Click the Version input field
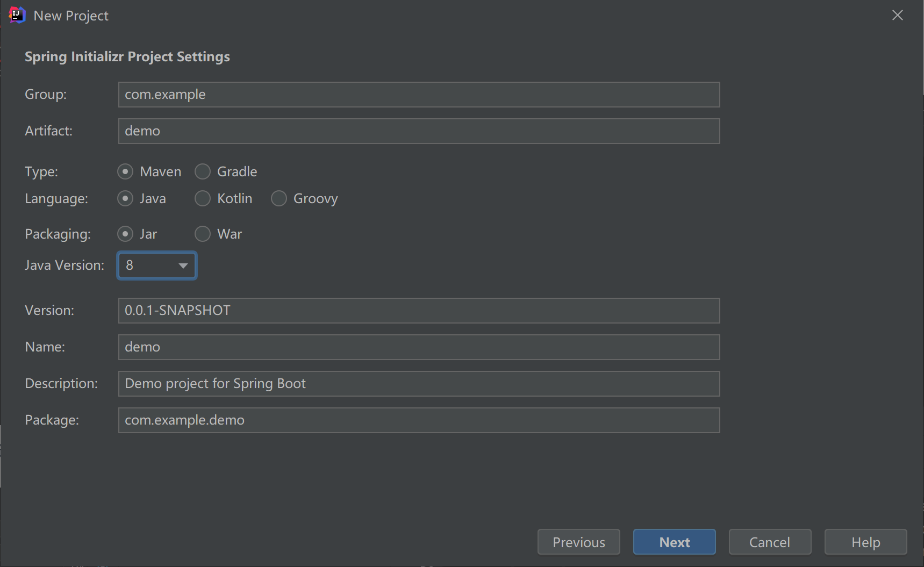The image size is (924, 567). click(x=419, y=311)
